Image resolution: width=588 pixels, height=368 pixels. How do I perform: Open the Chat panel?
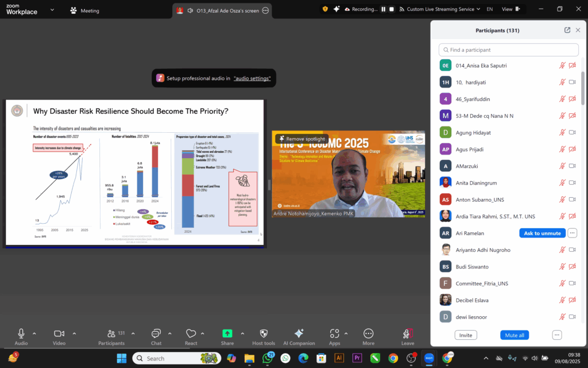156,336
